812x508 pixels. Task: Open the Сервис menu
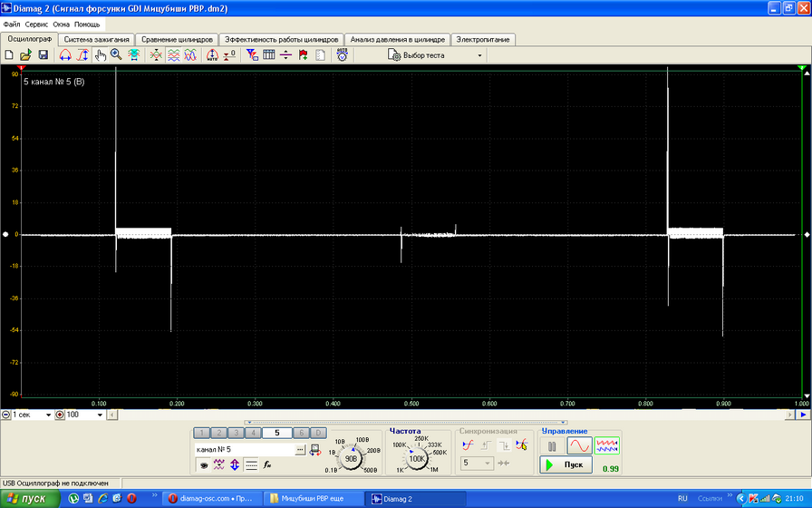pyautogui.click(x=36, y=24)
